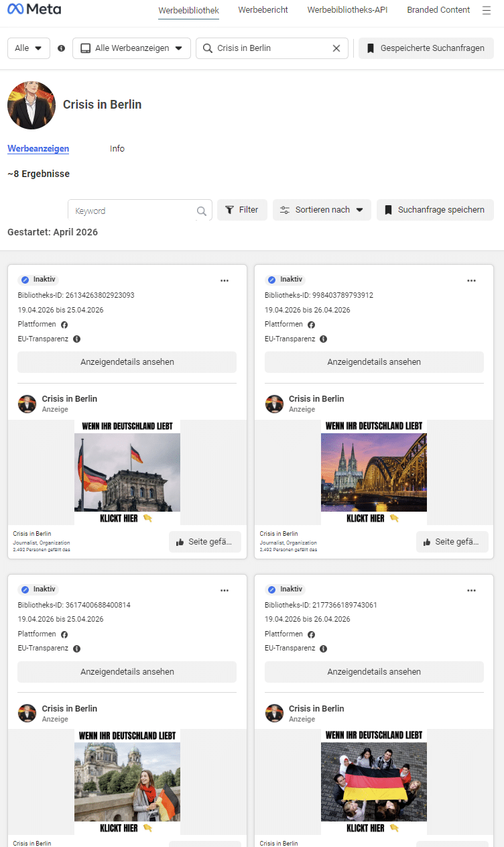Screen dimensions: 504x847
Task: Click 'Gestartet: April 2026' heading
Action: (52, 233)
